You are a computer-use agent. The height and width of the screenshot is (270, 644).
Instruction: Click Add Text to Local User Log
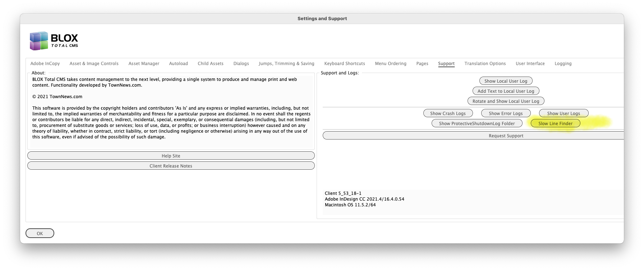(x=506, y=91)
